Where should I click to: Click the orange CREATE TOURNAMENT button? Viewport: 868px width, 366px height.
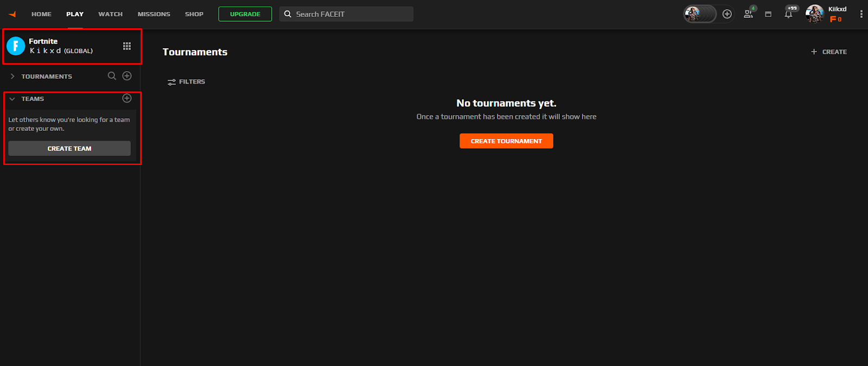click(x=506, y=141)
